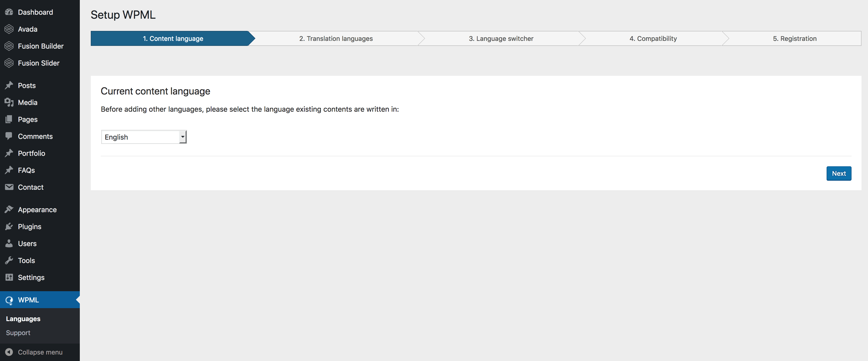Open WPML Languages submenu

[23, 319]
